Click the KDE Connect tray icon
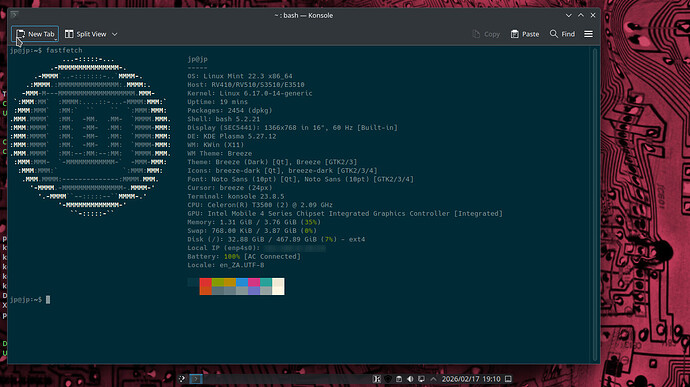This screenshot has height=387, width=690. point(377,379)
